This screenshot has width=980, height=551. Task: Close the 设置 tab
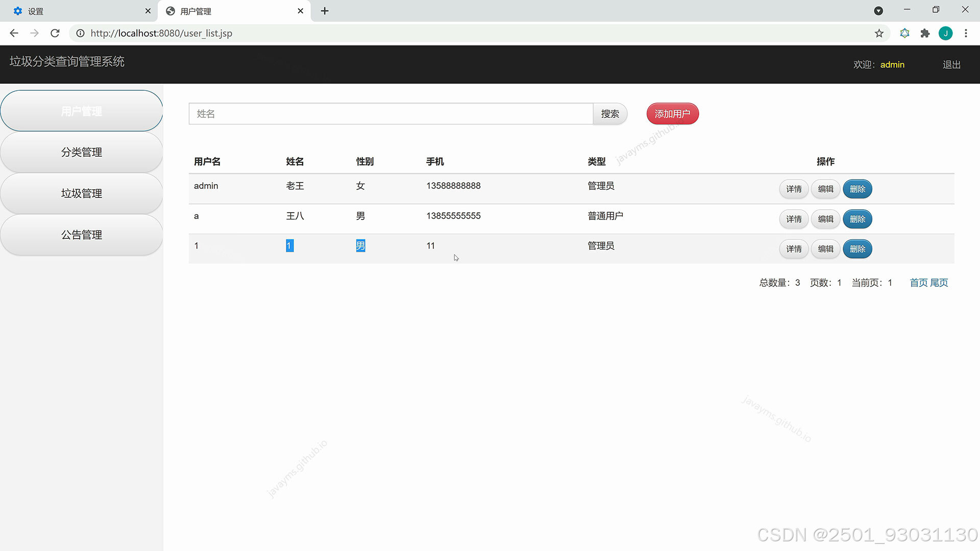148,11
